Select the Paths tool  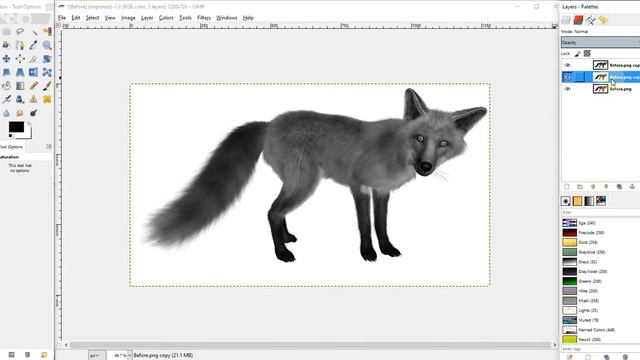click(x=20, y=45)
